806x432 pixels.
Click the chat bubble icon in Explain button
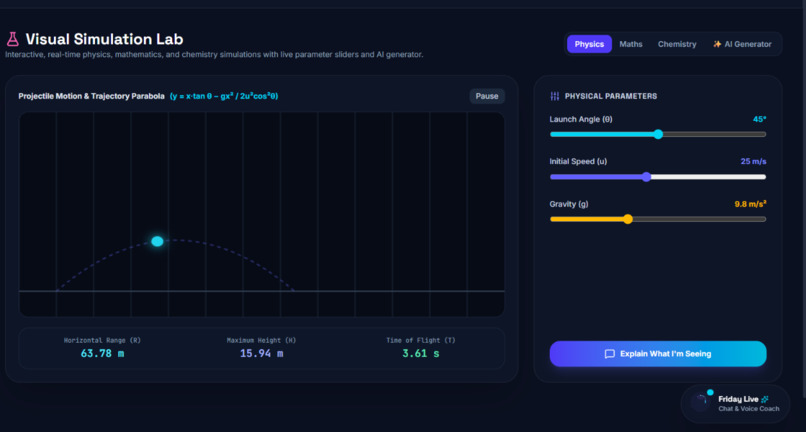click(610, 354)
